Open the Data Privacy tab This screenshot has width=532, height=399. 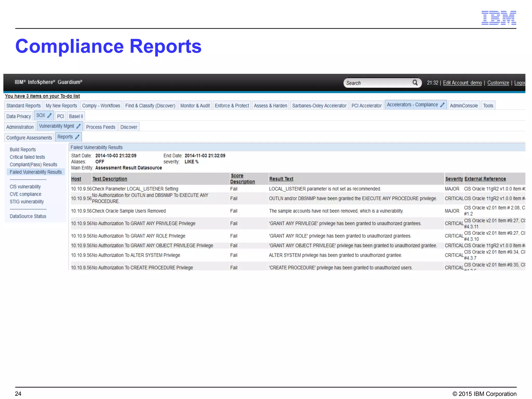point(18,116)
